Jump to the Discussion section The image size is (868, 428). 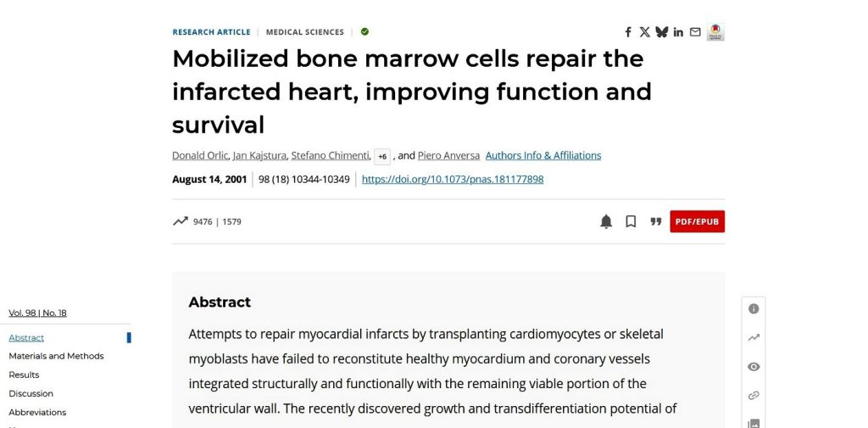click(x=31, y=393)
